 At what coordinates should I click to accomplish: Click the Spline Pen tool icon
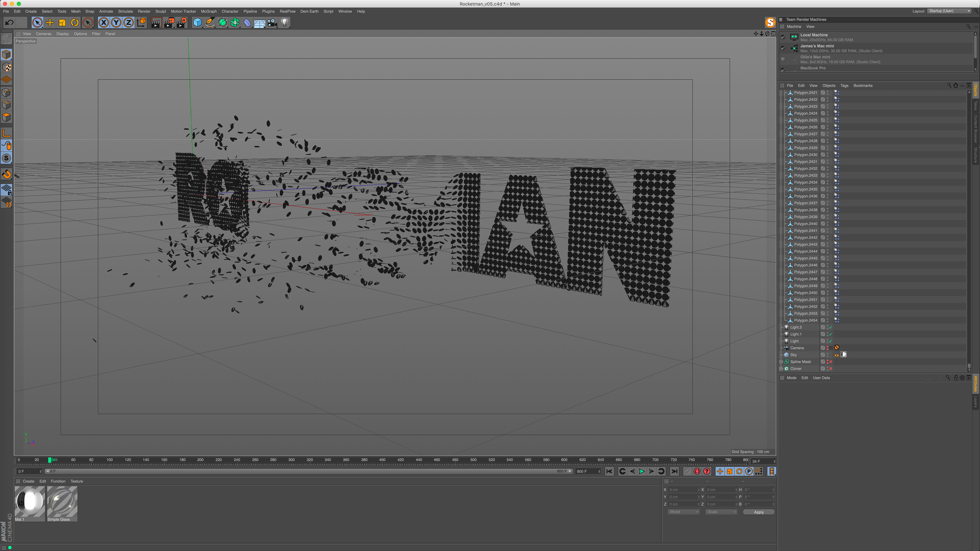coord(210,23)
